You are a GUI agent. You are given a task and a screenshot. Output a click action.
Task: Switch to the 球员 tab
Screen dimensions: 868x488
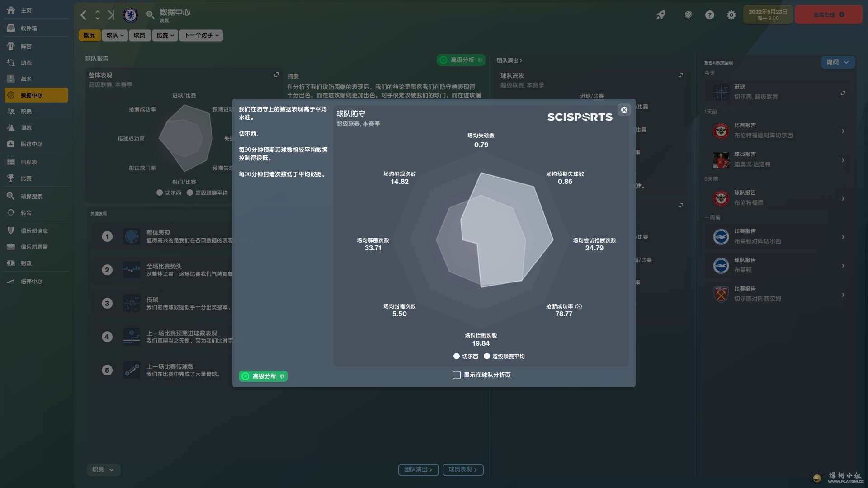[x=139, y=35]
